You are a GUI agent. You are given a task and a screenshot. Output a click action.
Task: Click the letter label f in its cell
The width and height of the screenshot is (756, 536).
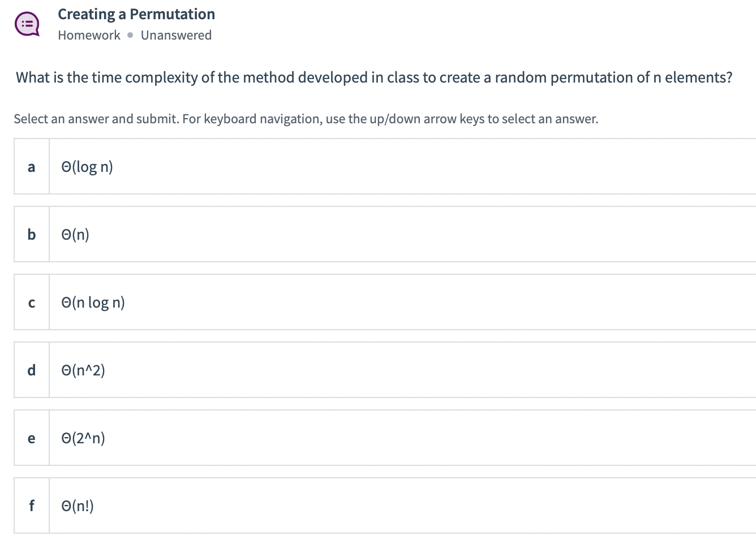click(x=31, y=505)
